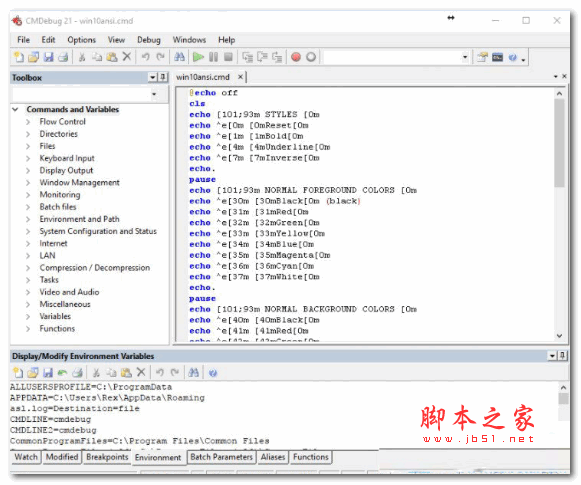Open the toolbar combo box dropdown arrow
Image resolution: width=581 pixels, height=485 pixels.
tap(465, 57)
